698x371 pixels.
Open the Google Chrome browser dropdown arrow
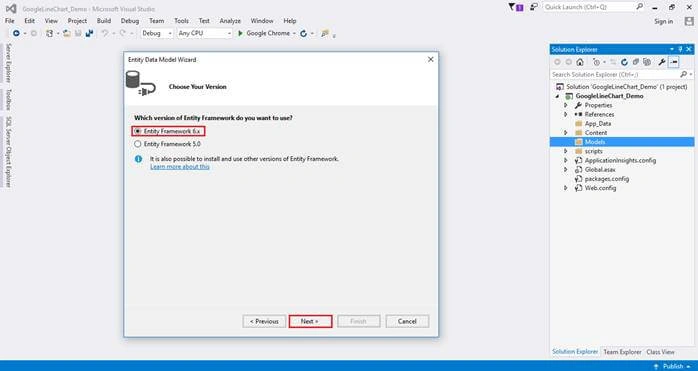[x=294, y=34]
